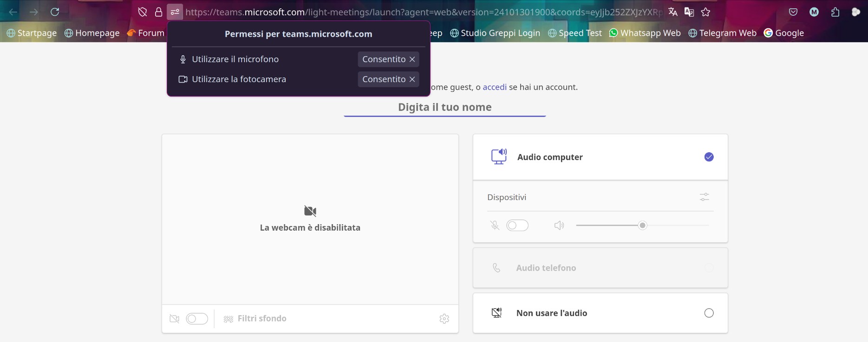Open the Speed Test bookmark
Image resolution: width=868 pixels, height=342 pixels.
[x=575, y=33]
